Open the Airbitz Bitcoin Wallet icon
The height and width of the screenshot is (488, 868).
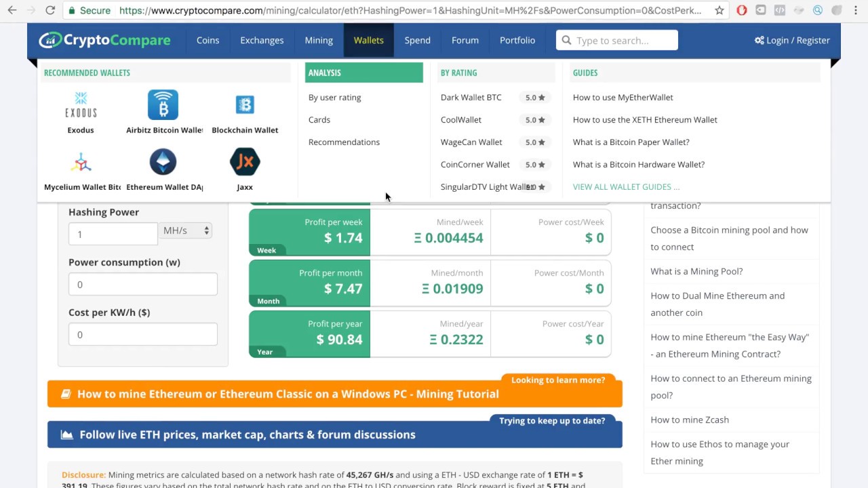[x=163, y=105]
